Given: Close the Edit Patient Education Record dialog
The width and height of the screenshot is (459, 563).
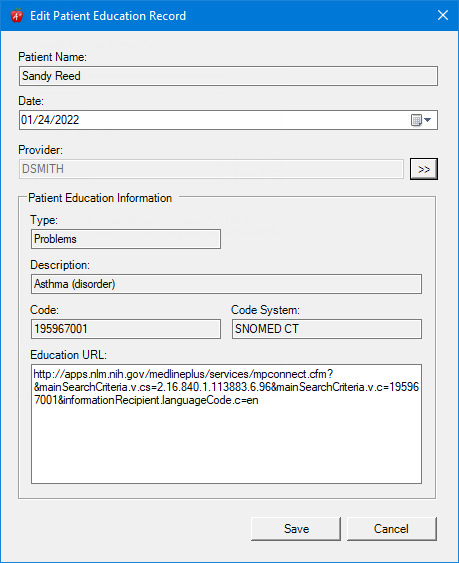Looking at the screenshot, I should [443, 15].
